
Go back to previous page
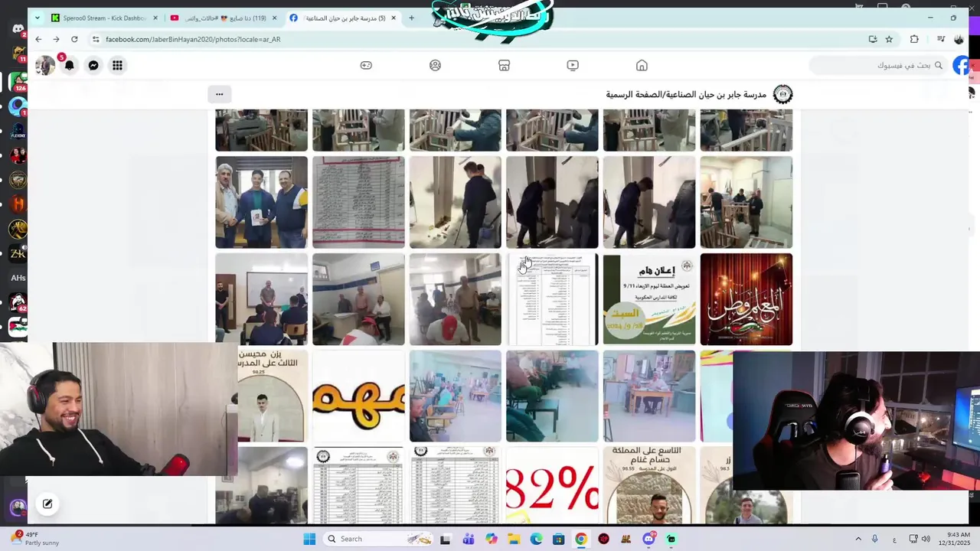[38, 39]
